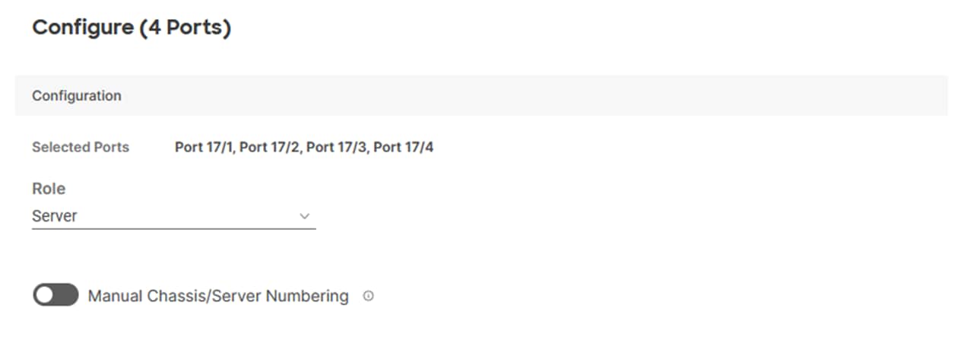The width and height of the screenshot is (980, 338).
Task: Select Port 17/3 in selected ports list
Action: pyautogui.click(x=338, y=147)
